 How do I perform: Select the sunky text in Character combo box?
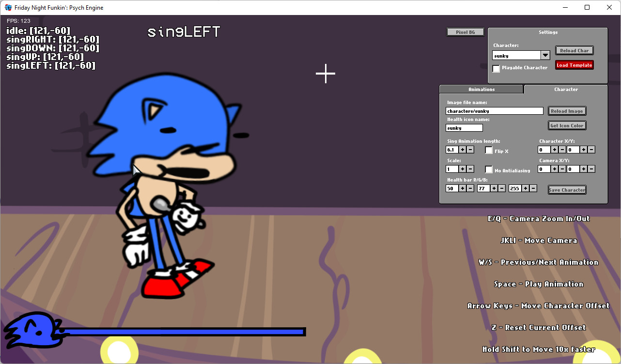tap(501, 56)
